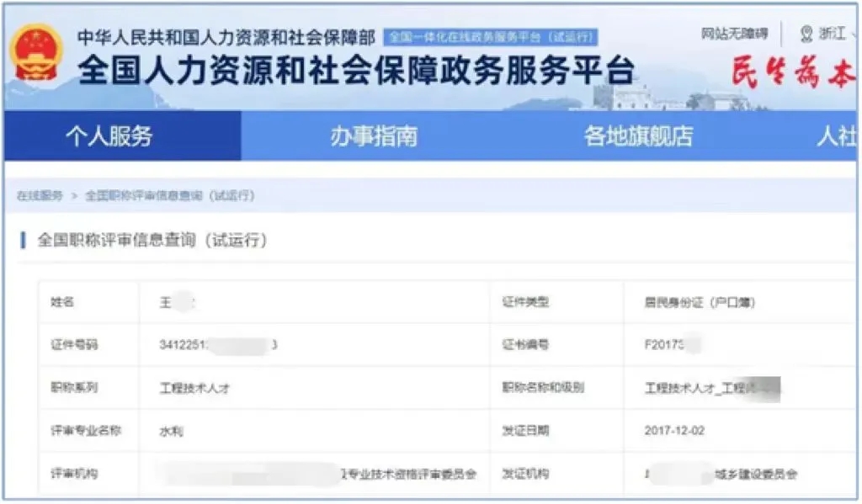Screen dimensions: 862x504
Task: Click the 全国一体化在线政务服务平台（试运行） badge
Action: (x=491, y=37)
